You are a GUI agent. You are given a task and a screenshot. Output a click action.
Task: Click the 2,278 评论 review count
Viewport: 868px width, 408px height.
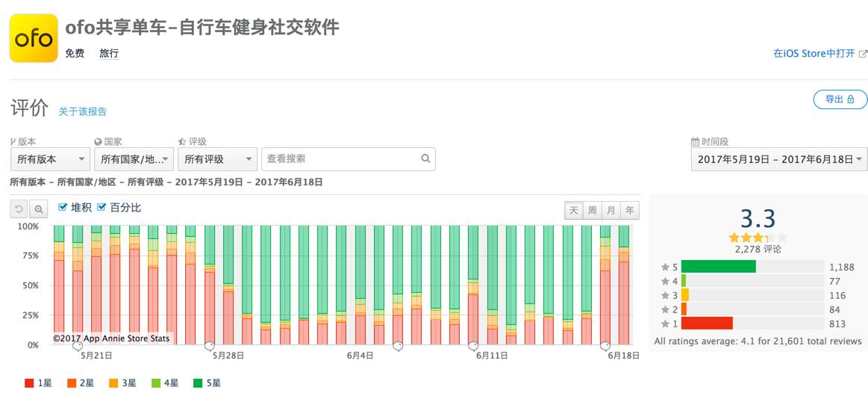click(x=758, y=250)
